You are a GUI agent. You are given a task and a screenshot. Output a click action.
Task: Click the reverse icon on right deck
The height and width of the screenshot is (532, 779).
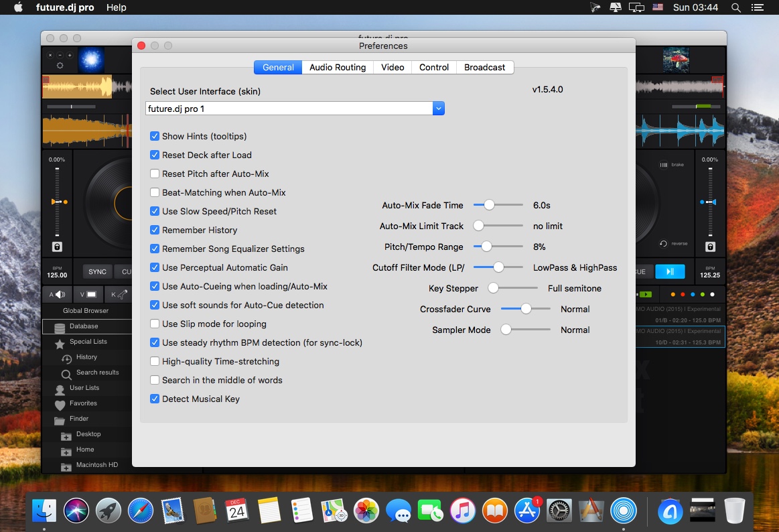[x=662, y=243]
